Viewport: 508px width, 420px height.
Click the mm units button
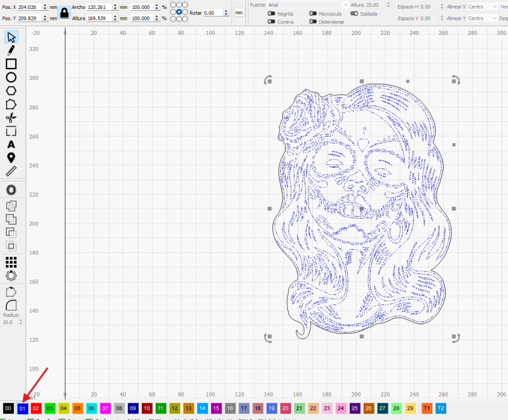point(239,13)
